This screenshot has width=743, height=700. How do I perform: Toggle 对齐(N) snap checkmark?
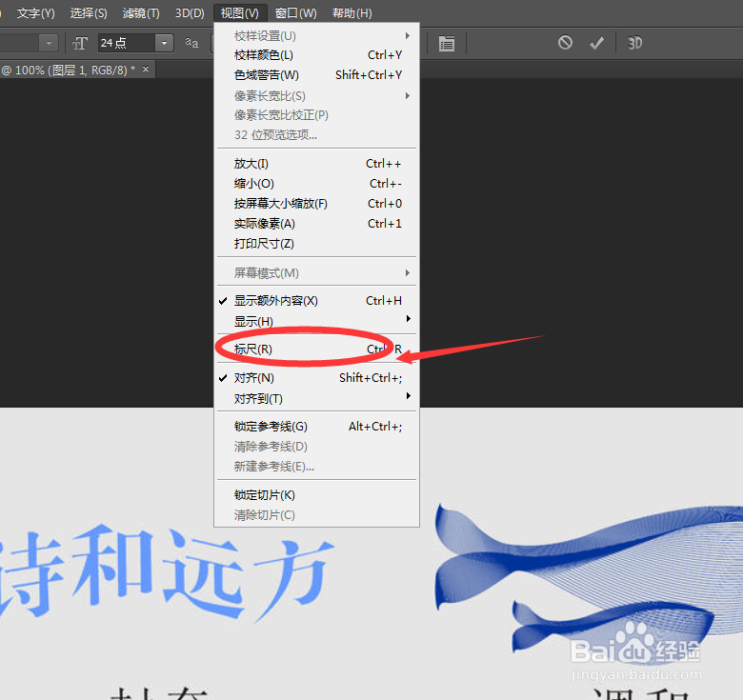coord(316,378)
